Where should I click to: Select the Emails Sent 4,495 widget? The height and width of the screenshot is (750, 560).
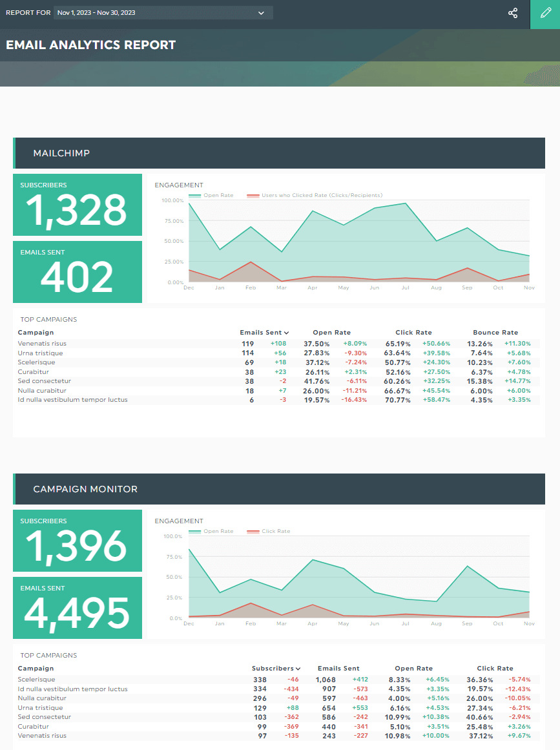pyautogui.click(x=78, y=607)
